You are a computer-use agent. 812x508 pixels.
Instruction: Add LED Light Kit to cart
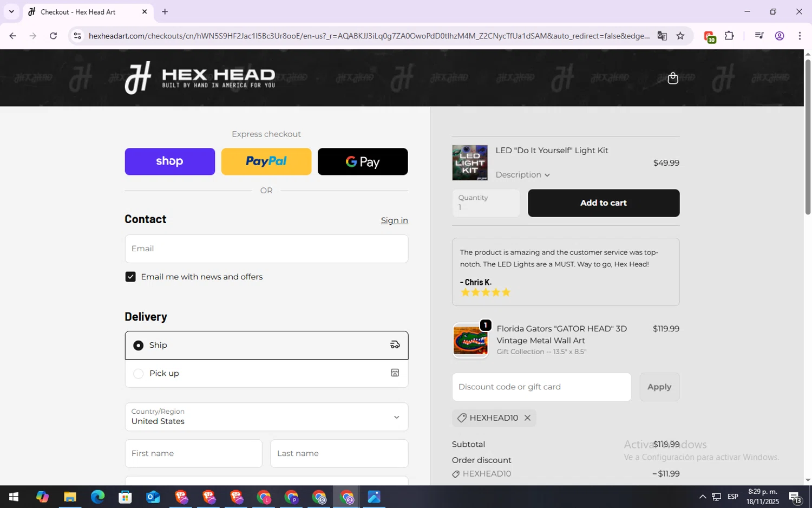pos(604,203)
